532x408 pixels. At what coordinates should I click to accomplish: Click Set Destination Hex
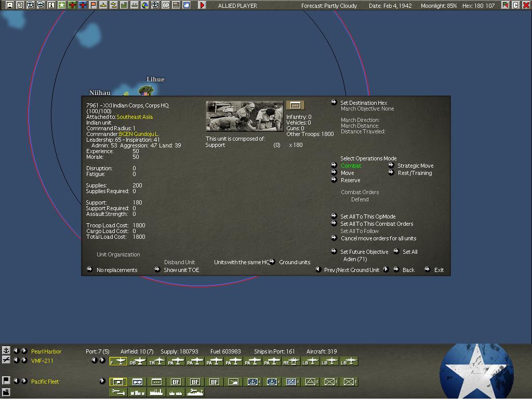(364, 103)
